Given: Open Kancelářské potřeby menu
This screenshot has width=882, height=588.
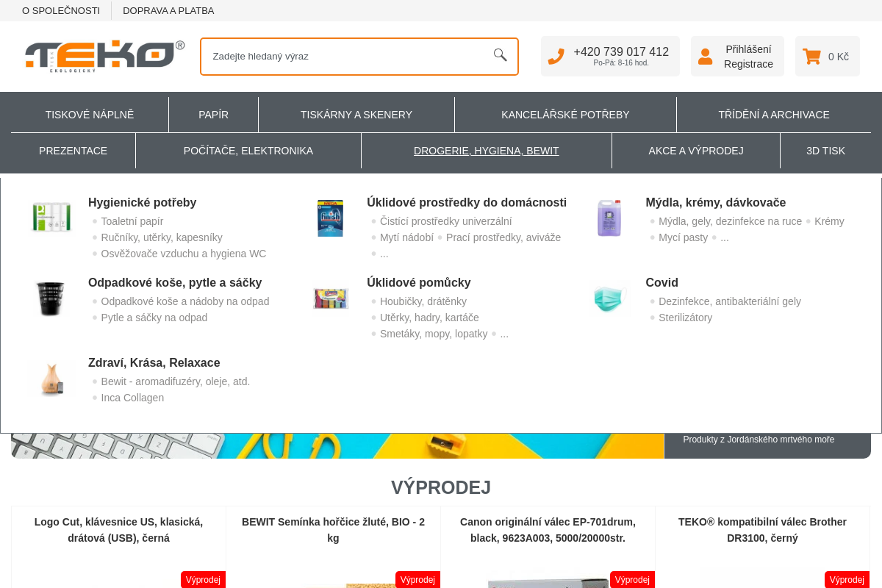Looking at the screenshot, I should tap(565, 115).
